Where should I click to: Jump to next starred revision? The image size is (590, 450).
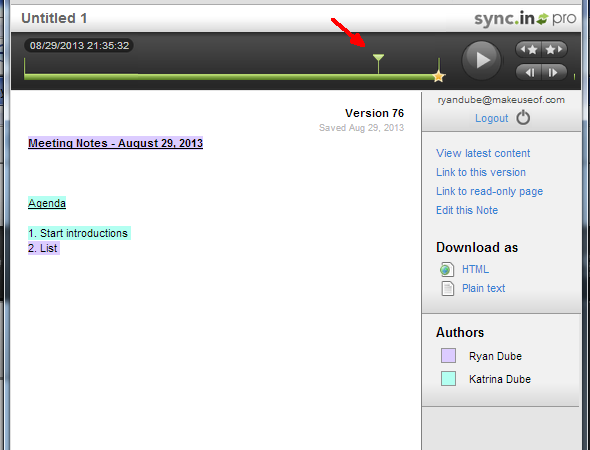(554, 49)
